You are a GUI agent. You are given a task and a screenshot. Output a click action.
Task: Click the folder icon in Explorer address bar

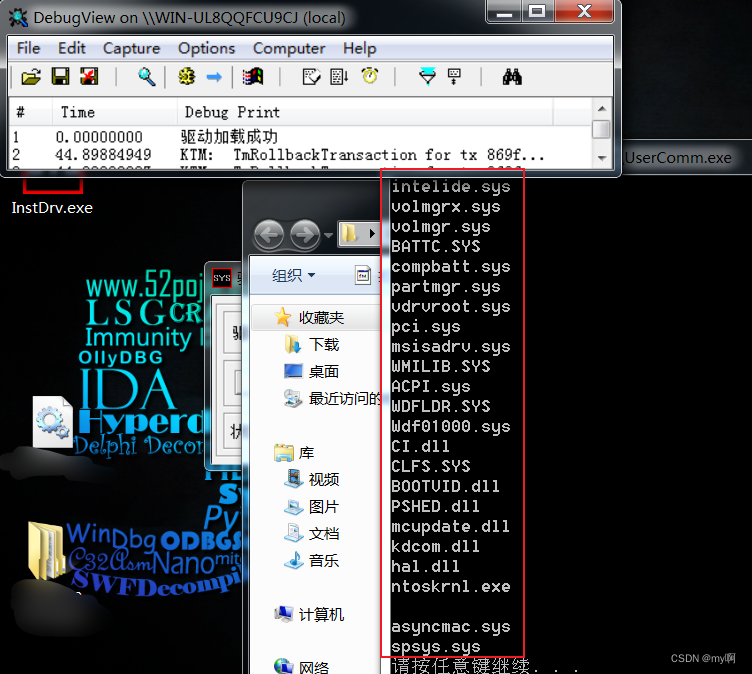point(350,234)
